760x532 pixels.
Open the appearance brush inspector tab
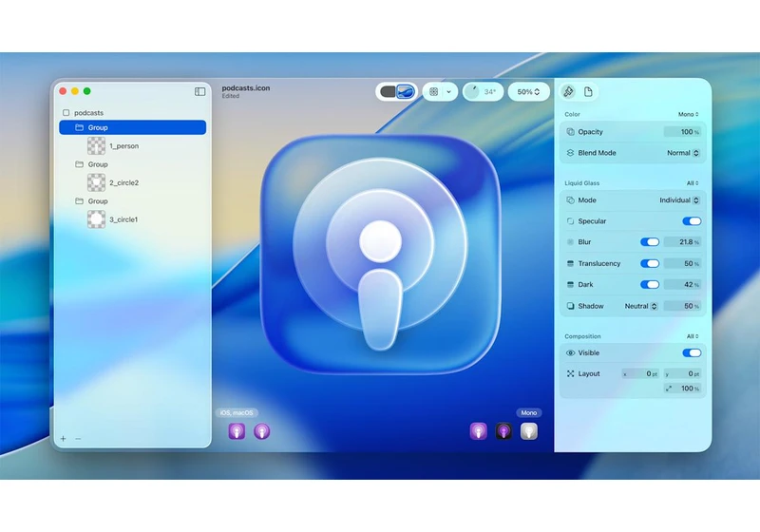tap(568, 91)
